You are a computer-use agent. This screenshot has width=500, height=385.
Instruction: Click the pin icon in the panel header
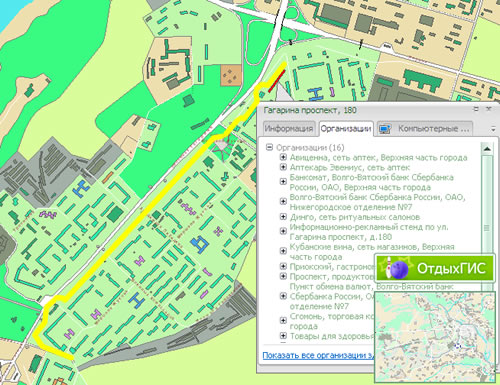click(x=476, y=109)
